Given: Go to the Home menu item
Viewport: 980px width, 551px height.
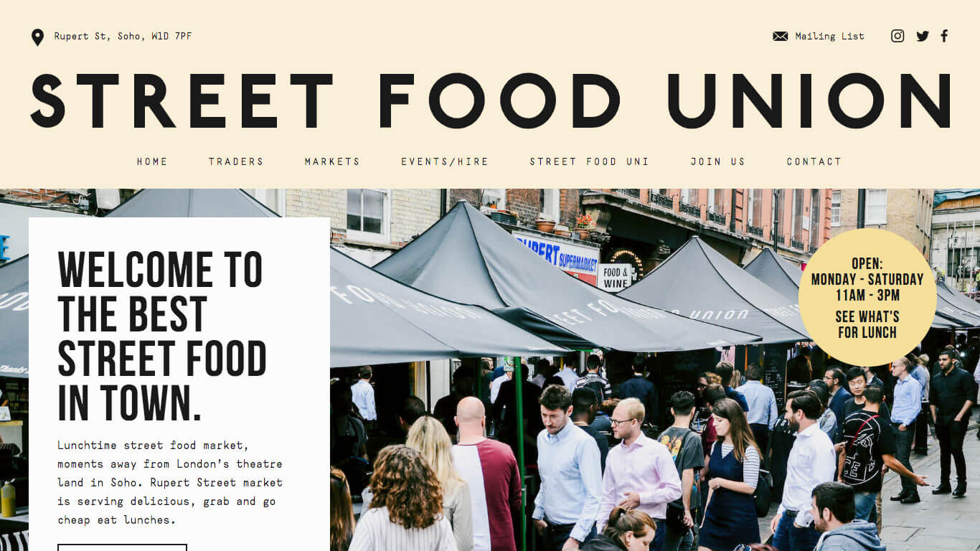Looking at the screenshot, I should 152,161.
